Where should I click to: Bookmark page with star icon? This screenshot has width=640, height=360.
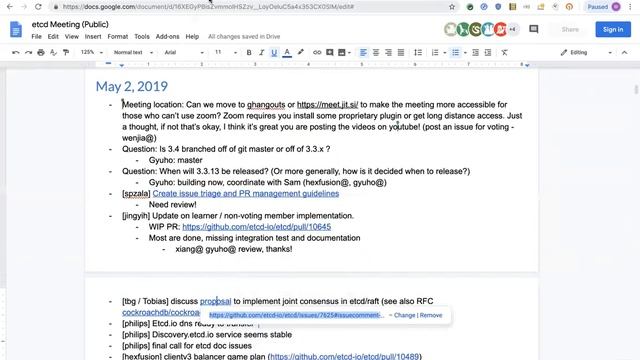[x=452, y=7]
